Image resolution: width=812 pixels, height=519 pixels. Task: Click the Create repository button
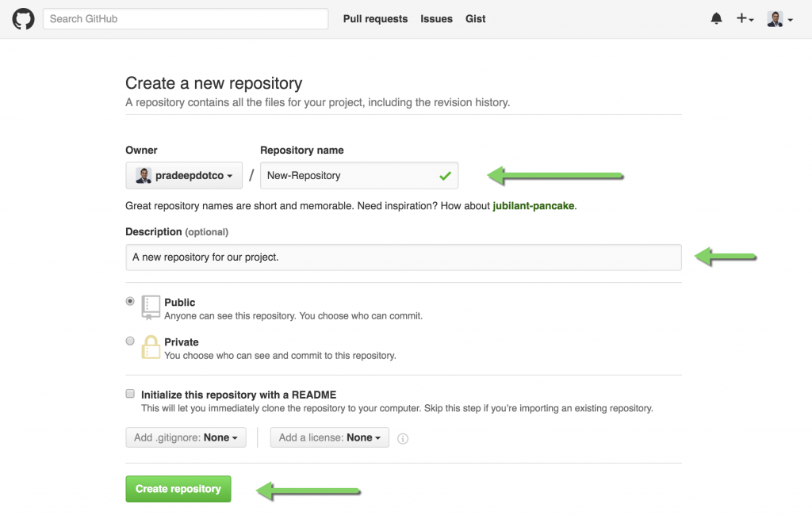[x=178, y=489]
